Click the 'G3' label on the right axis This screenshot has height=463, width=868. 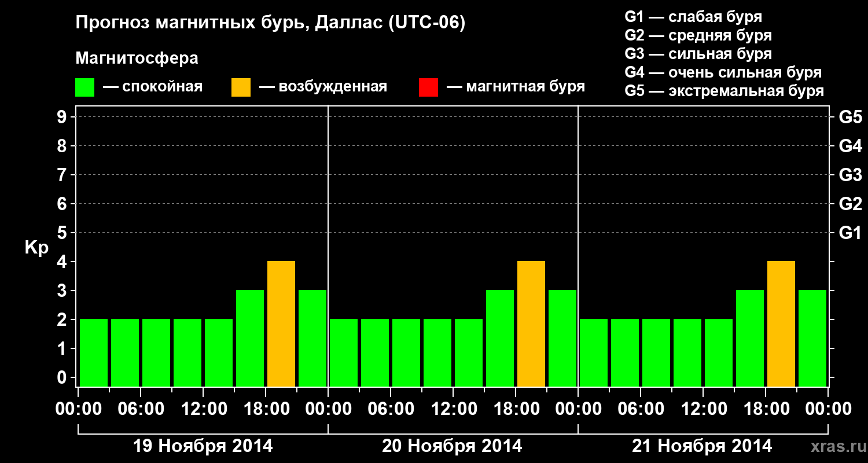[x=851, y=175]
